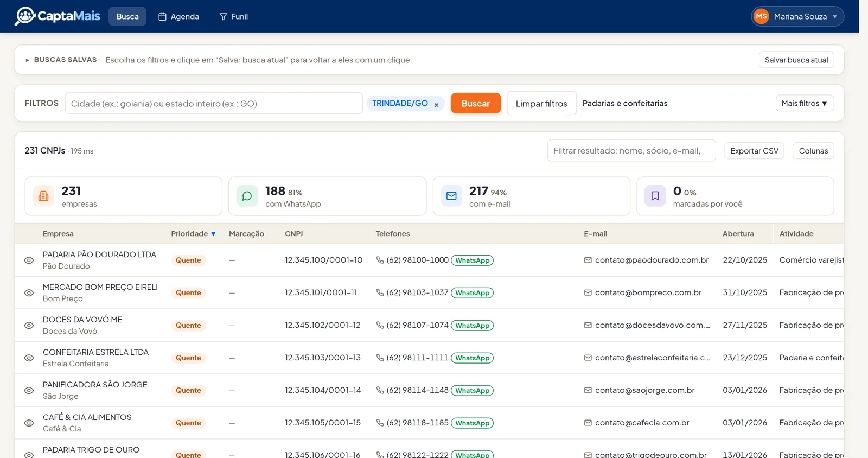Click WhatsApp badge for (62) 98107-1074
868x458 pixels.
[472, 326]
